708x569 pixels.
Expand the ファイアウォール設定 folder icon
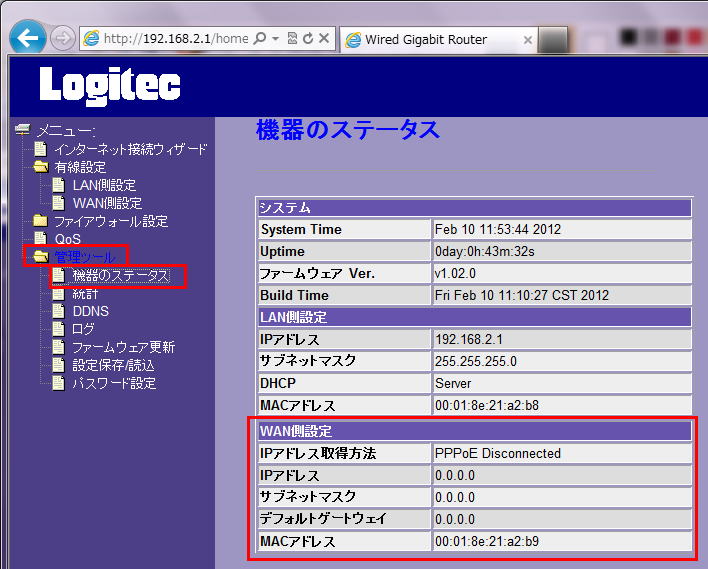click(x=41, y=221)
